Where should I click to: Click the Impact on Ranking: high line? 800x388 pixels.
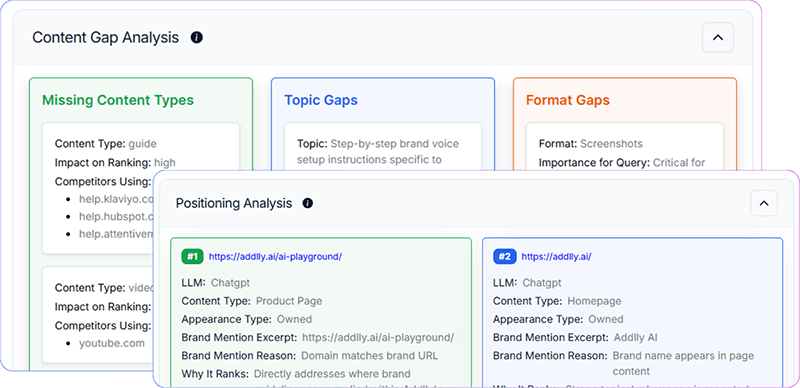click(115, 163)
